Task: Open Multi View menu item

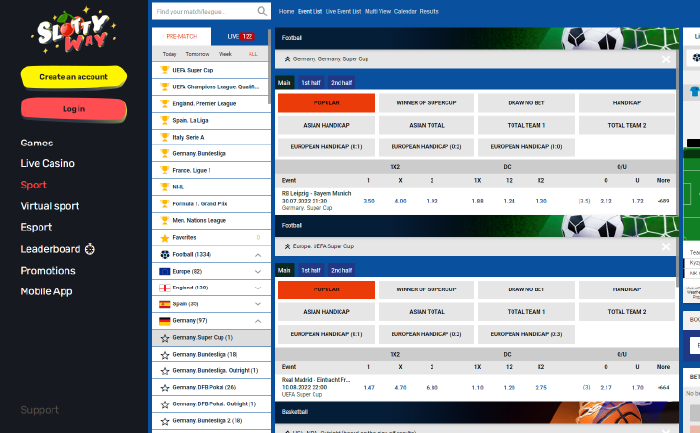Action: click(x=378, y=12)
